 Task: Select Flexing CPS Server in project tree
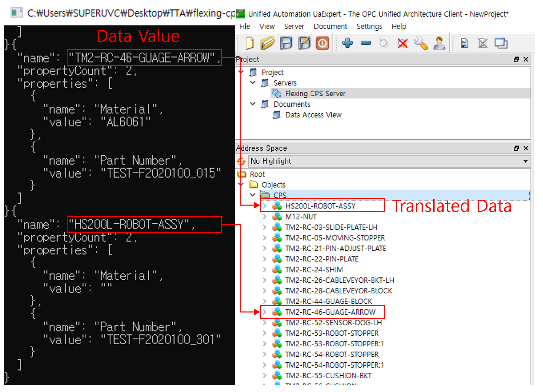click(315, 94)
